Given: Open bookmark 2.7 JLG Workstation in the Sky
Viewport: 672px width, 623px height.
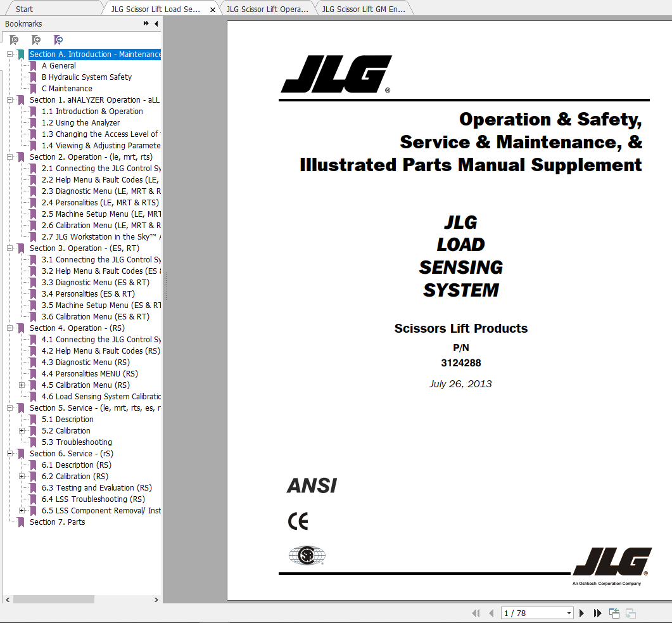Looking at the screenshot, I should pyautogui.click(x=101, y=236).
